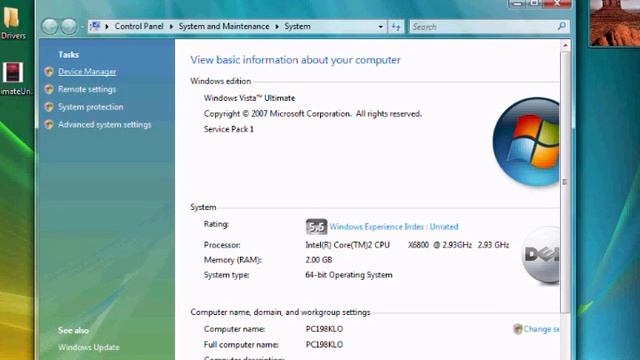Open Windows Update under See also

click(89, 347)
